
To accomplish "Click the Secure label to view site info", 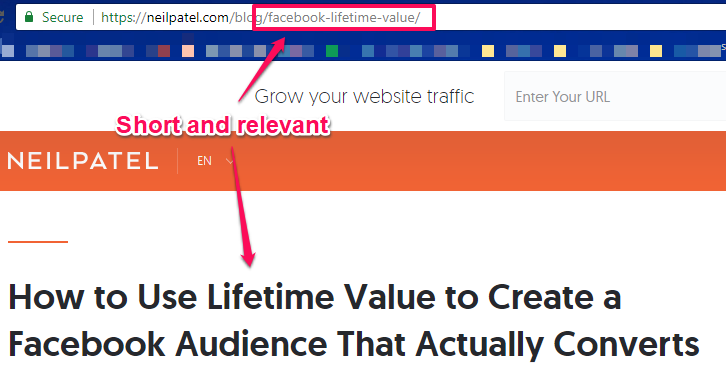I will 63,18.
